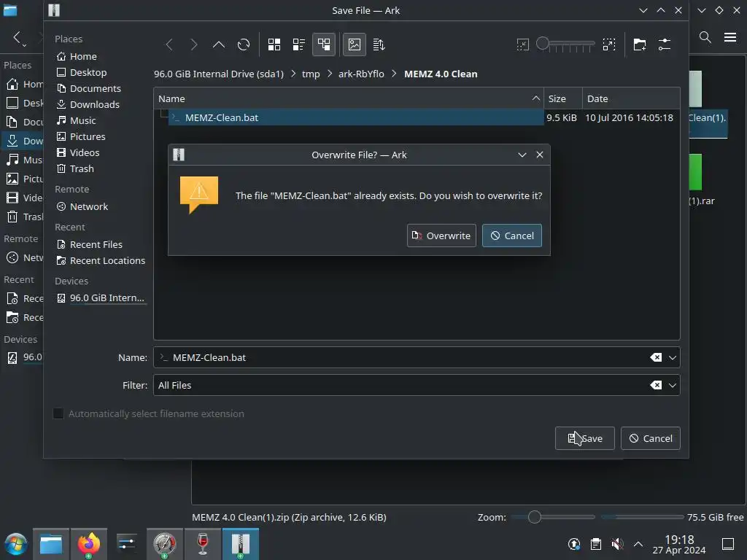Open the sorting options menu
The height and width of the screenshot is (560, 747).
[x=379, y=44]
